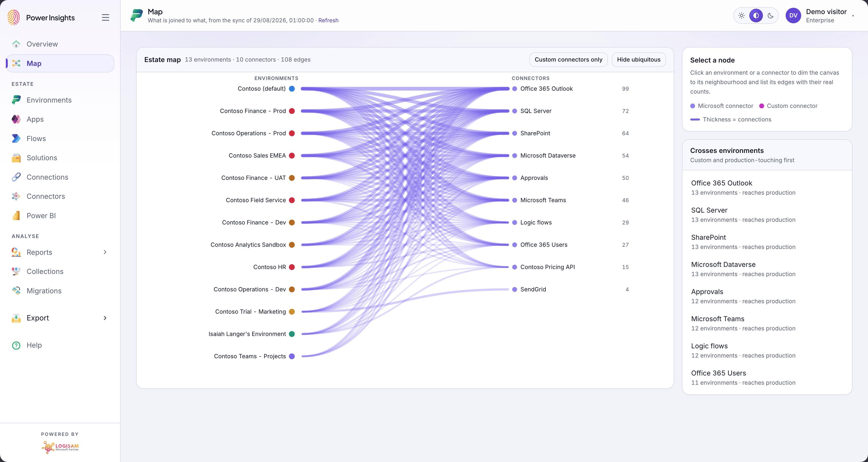Select the Contoso Trial - Marketing environment node
Screen dimensions: 868x462
click(x=292, y=312)
